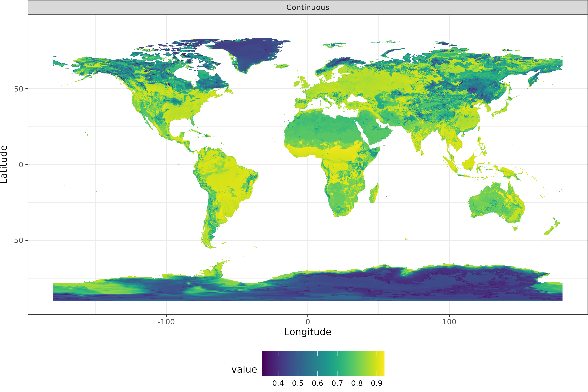Click the 0.4 legend label
The image size is (588, 392).
[x=278, y=383]
